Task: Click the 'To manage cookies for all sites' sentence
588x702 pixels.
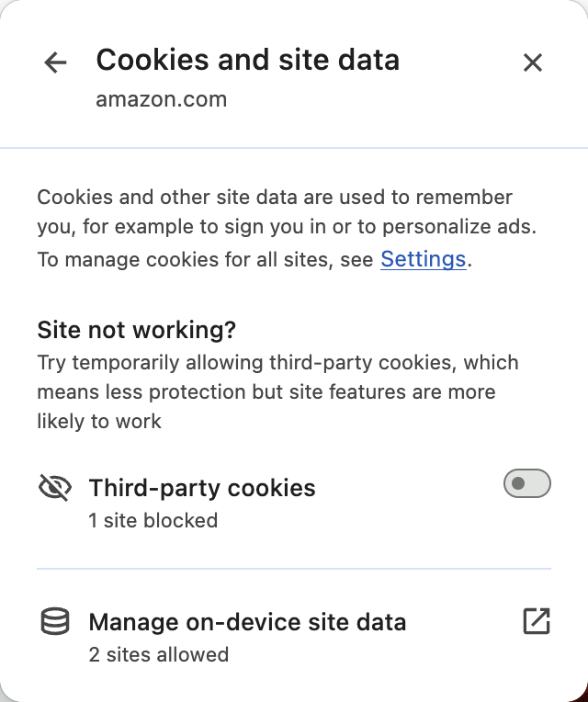Action: (254, 259)
